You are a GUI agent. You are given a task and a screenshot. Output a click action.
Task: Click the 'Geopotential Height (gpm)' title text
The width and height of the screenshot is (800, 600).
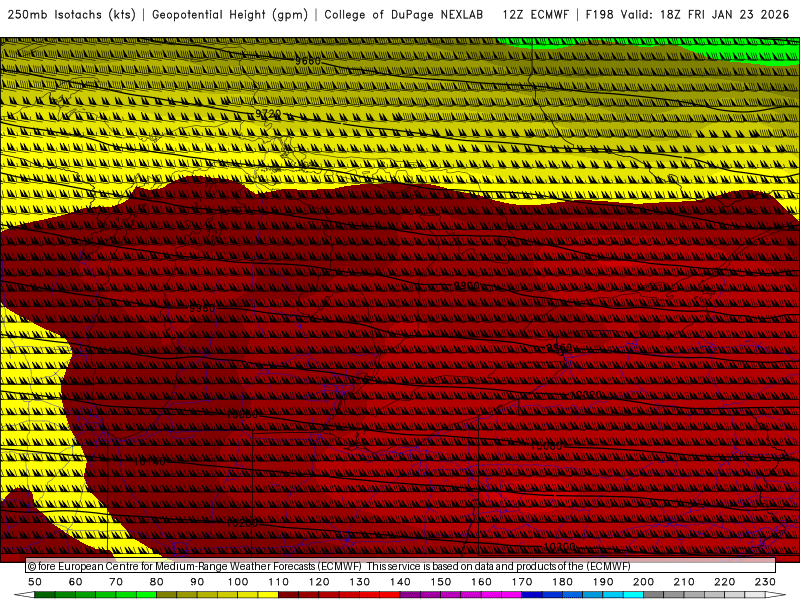230,15
